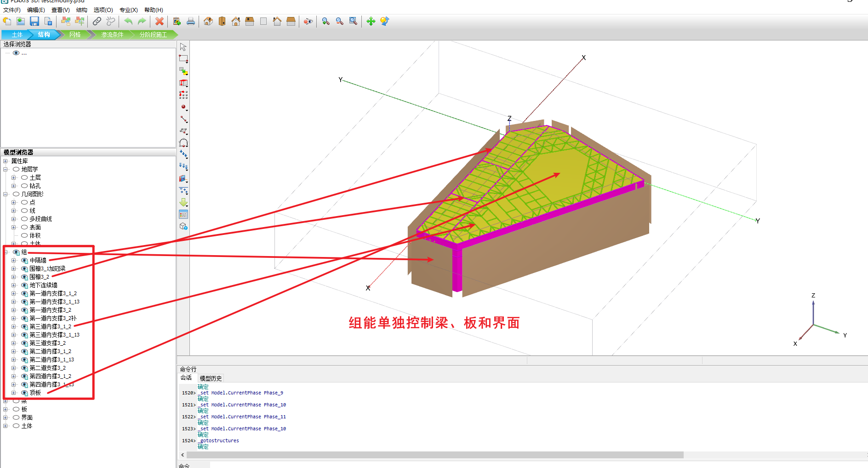Select the array copy dots tool
Viewport: 868px width, 468px height.
pos(183,95)
